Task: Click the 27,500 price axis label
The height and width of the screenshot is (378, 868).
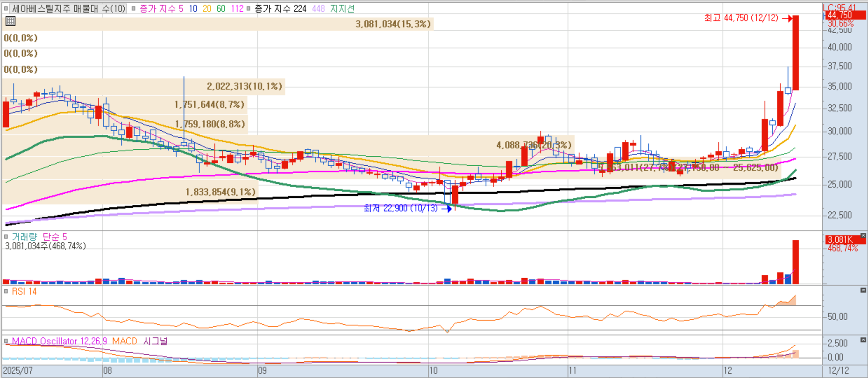Action: 840,156
